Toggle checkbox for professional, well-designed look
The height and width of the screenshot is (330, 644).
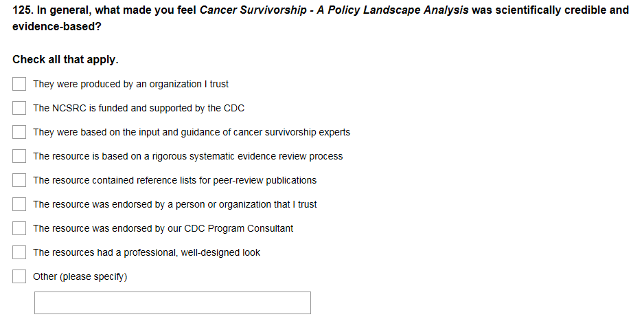point(20,252)
